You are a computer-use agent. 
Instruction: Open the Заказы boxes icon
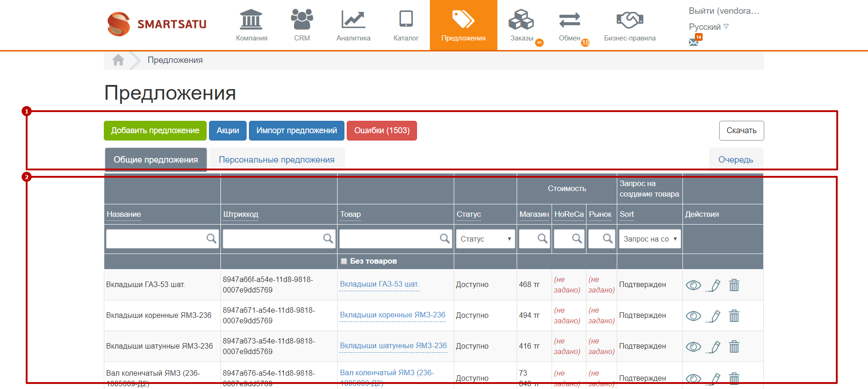tap(521, 19)
